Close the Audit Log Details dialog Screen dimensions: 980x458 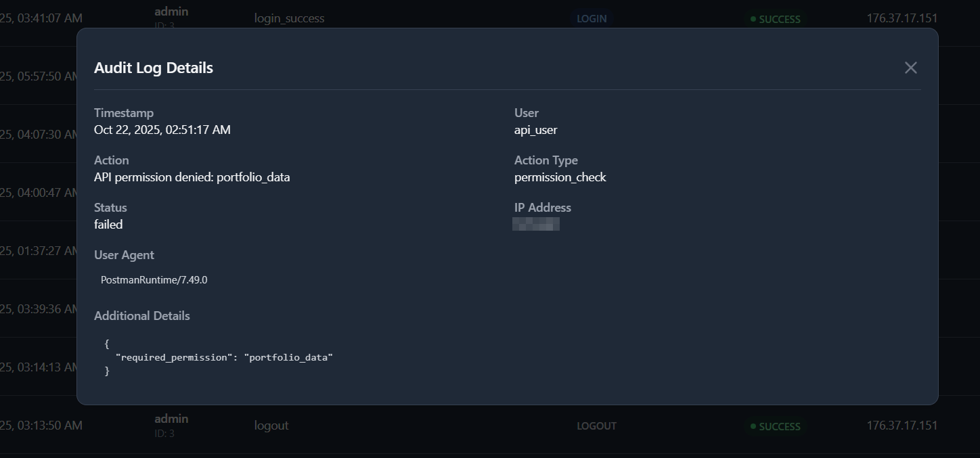point(910,68)
